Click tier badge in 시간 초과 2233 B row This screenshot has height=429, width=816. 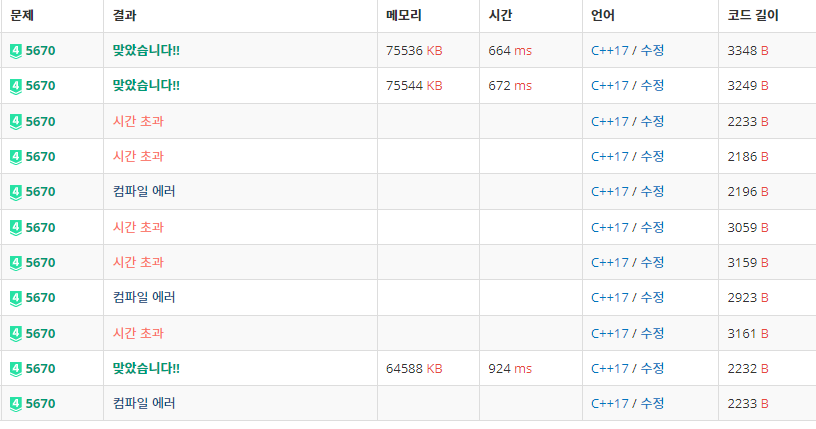[x=16, y=122]
